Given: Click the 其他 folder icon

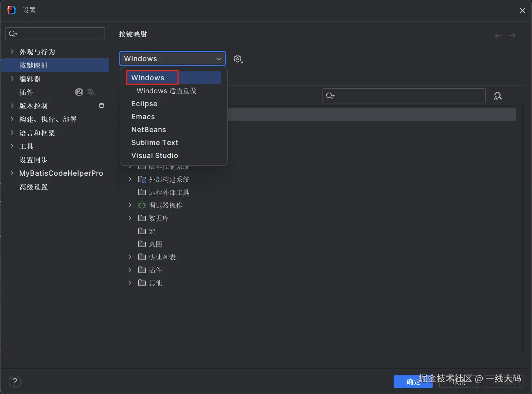Looking at the screenshot, I should point(142,283).
